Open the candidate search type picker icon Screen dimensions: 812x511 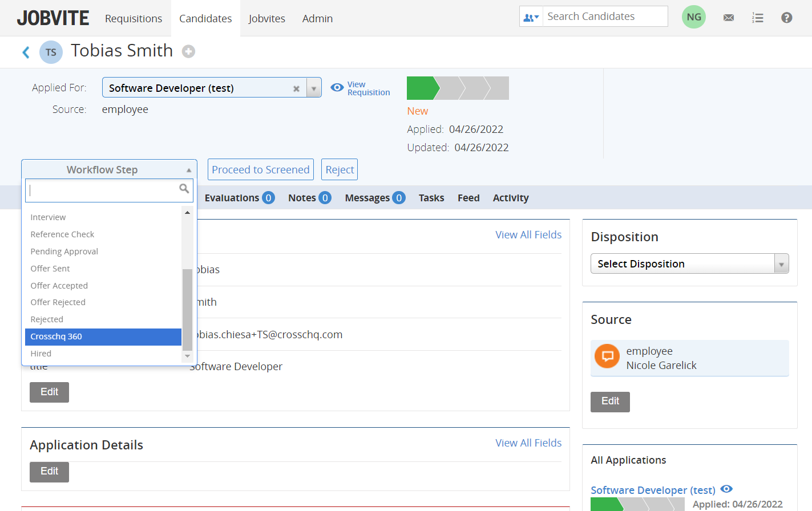point(531,16)
